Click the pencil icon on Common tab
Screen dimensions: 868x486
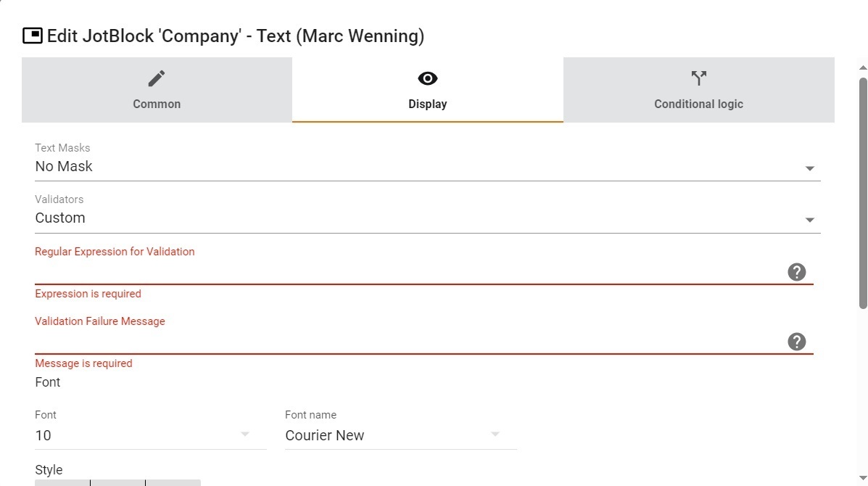click(157, 78)
